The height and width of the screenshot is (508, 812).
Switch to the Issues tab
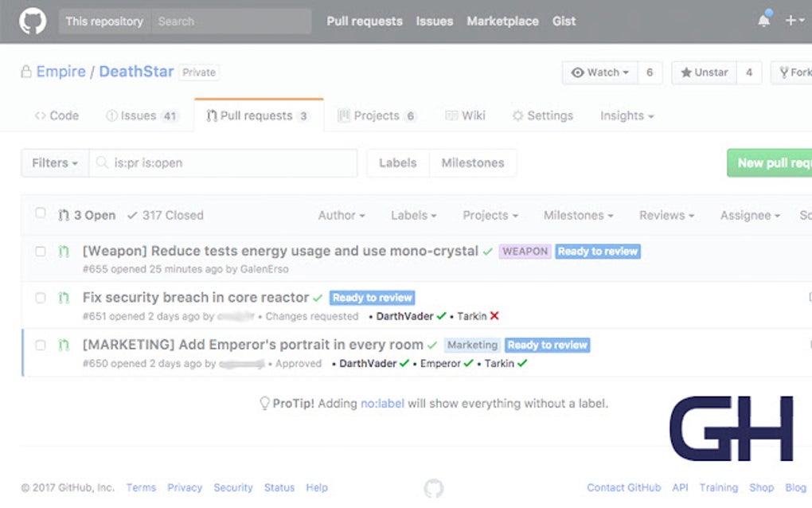tap(142, 115)
